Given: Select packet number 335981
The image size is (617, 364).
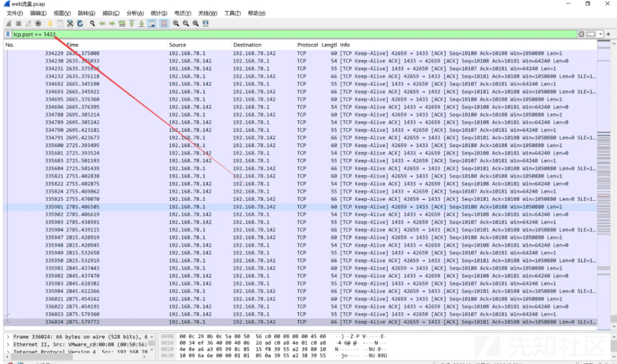Looking at the screenshot, I should (x=301, y=268).
